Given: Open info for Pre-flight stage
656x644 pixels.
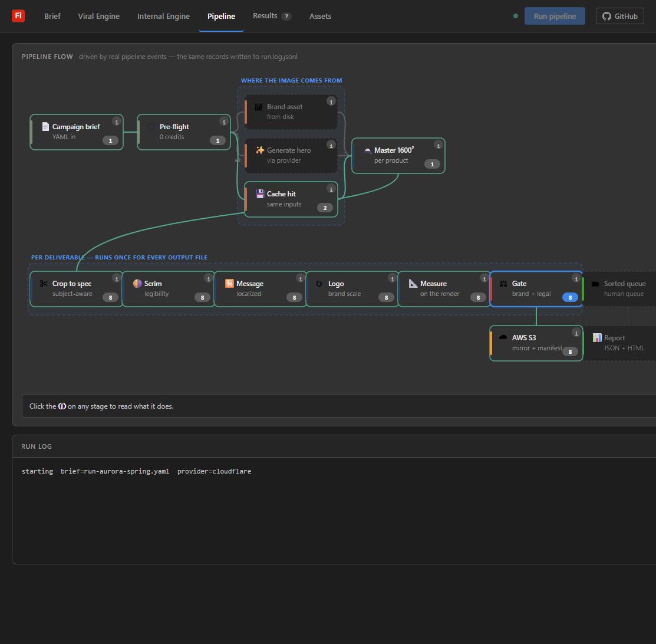Looking at the screenshot, I should 224,122.
